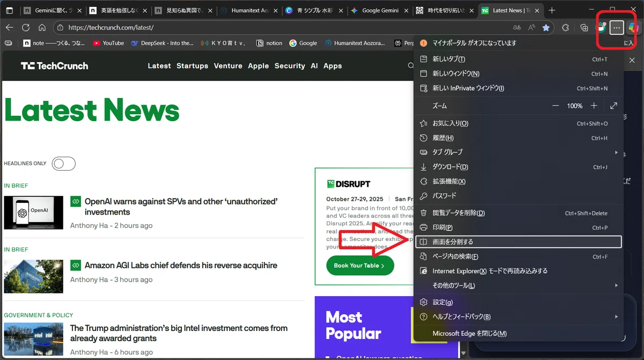This screenshot has height=360, width=644.
Task: Select 新しい InPrivate ウィンドウ menu item
Action: (518, 88)
